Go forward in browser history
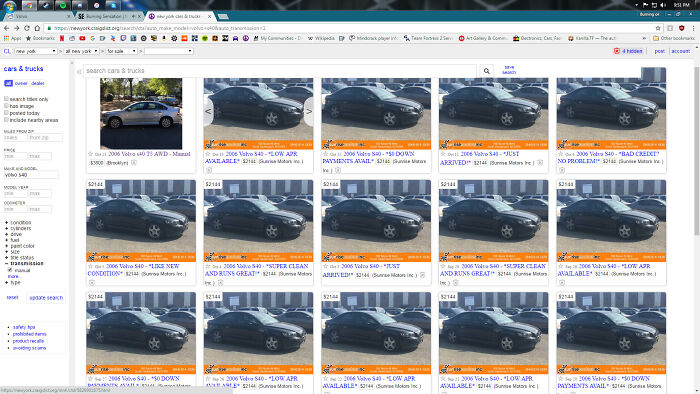This screenshot has height=394, width=700. (17, 28)
